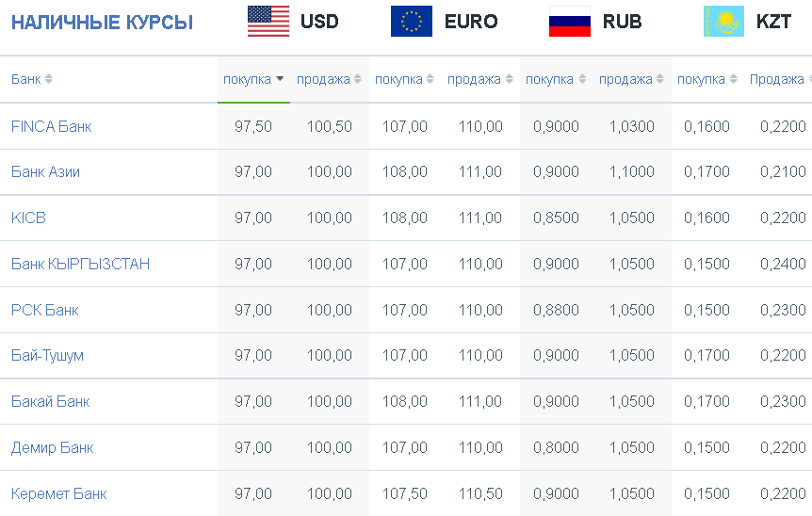Open the KICB bank link
This screenshot has height=516, width=812.
(x=28, y=218)
